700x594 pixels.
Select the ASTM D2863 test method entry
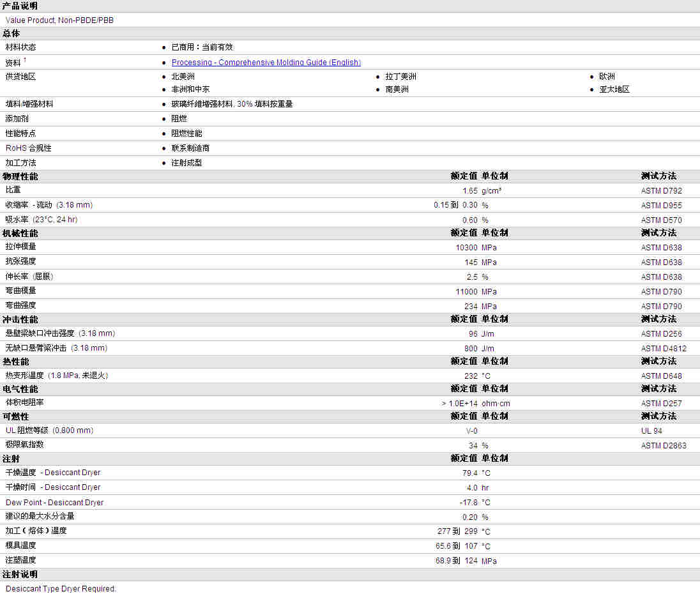664,446
